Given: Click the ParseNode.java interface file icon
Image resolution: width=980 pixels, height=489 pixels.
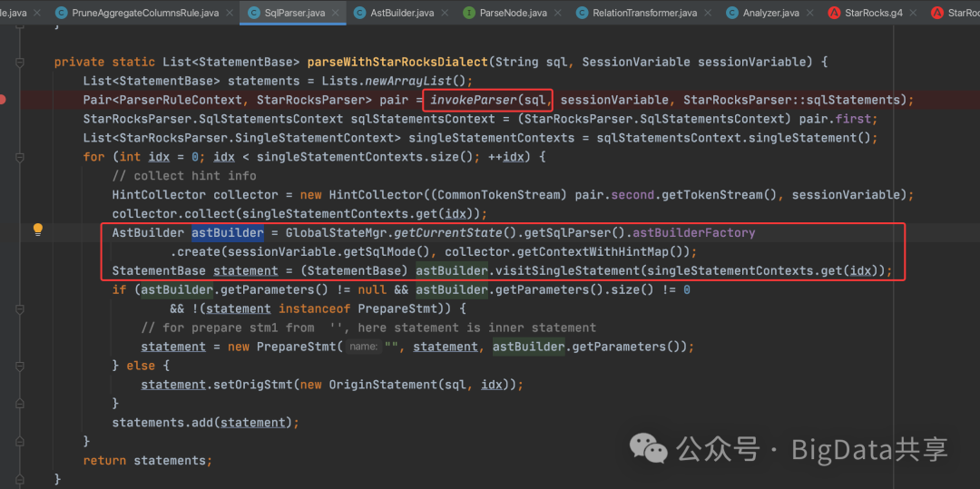Looking at the screenshot, I should click(x=469, y=12).
